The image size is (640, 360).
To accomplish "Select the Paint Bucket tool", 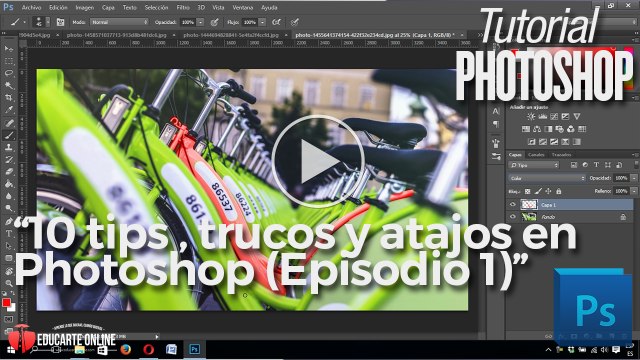I will tap(9, 184).
